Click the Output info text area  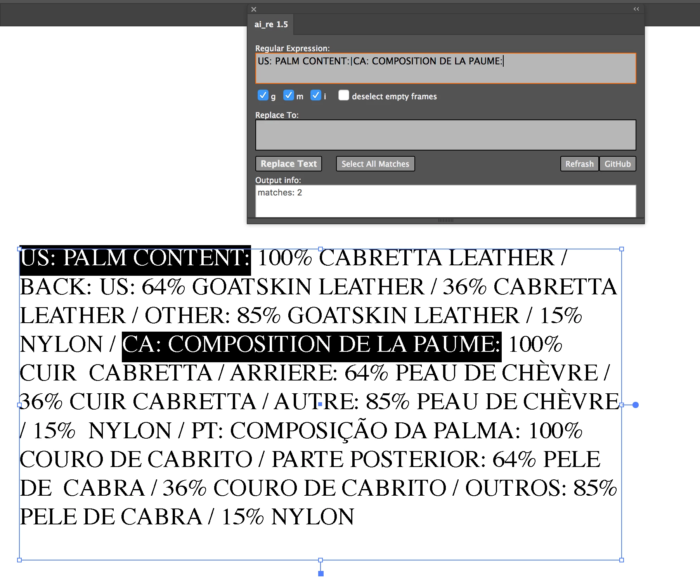click(x=445, y=201)
